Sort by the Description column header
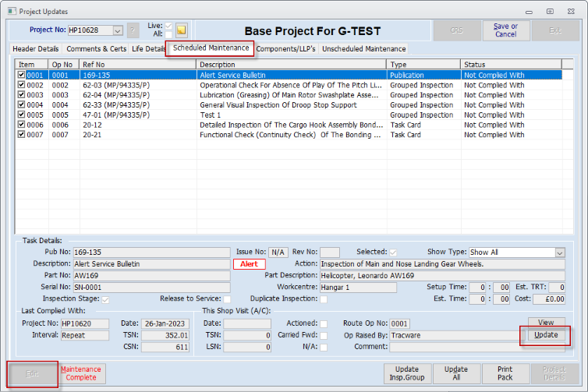The height and width of the screenshot is (392, 588). click(291, 65)
